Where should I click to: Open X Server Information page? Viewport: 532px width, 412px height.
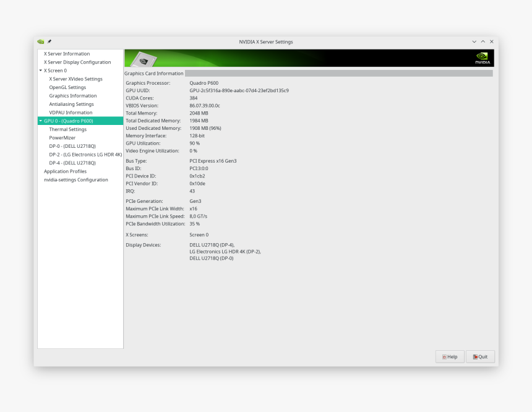(x=67, y=54)
